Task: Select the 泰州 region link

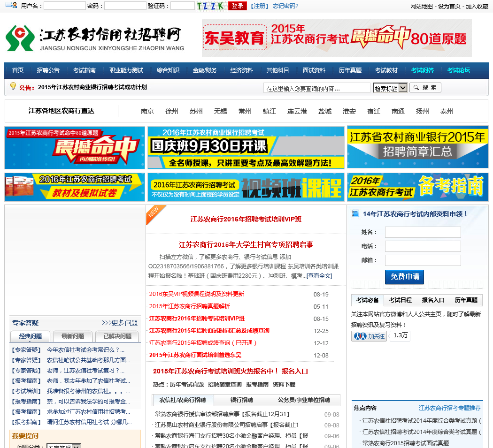Action: (x=447, y=111)
